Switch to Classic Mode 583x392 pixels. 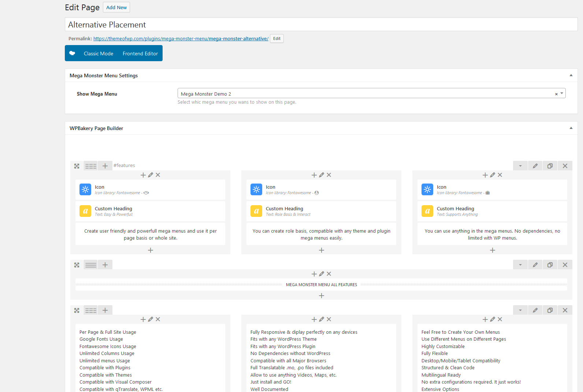(99, 53)
